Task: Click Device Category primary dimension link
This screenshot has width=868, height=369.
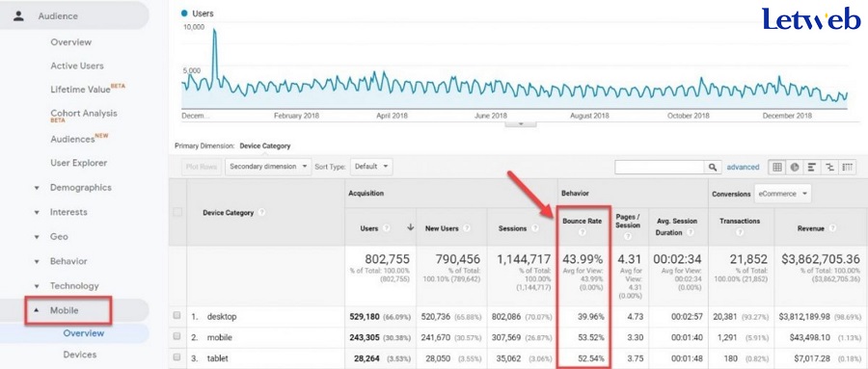Action: click(264, 146)
